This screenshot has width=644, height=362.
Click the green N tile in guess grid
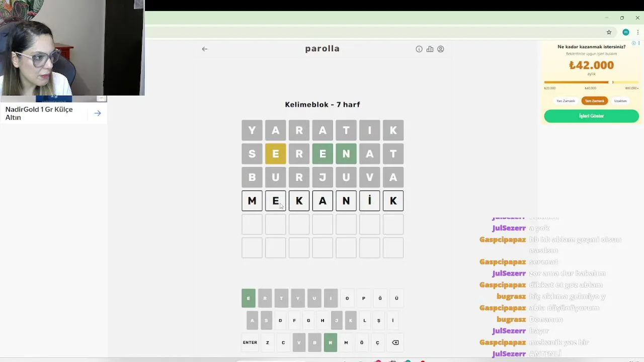(346, 154)
